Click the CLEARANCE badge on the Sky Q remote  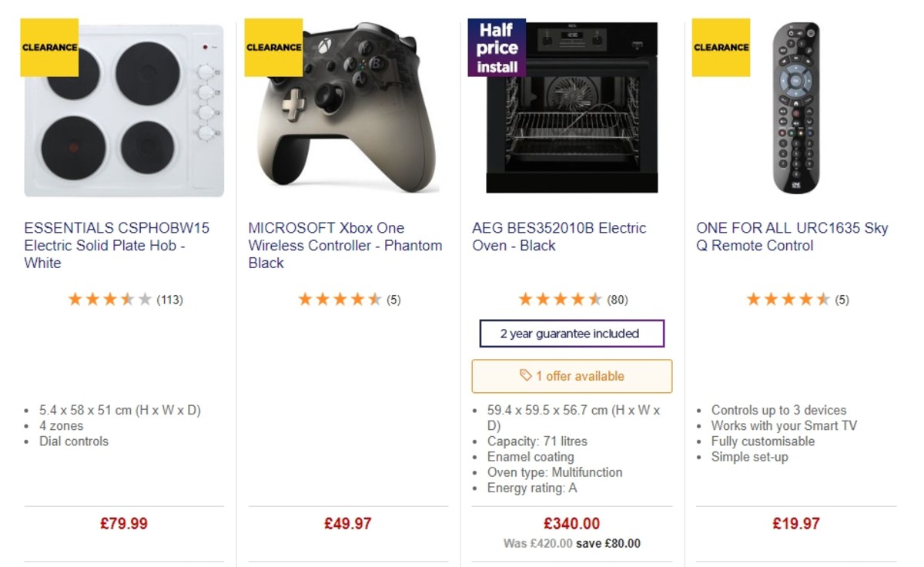(721, 47)
